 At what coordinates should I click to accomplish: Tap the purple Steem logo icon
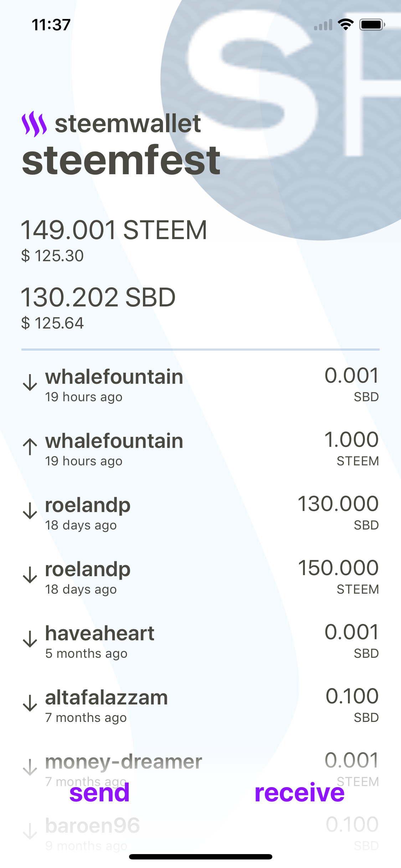coord(34,124)
